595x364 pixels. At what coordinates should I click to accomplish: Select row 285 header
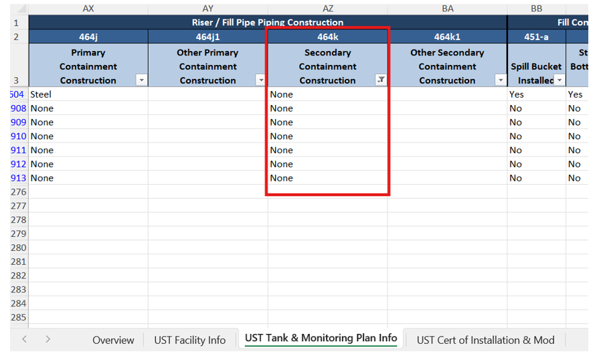[x=19, y=317]
